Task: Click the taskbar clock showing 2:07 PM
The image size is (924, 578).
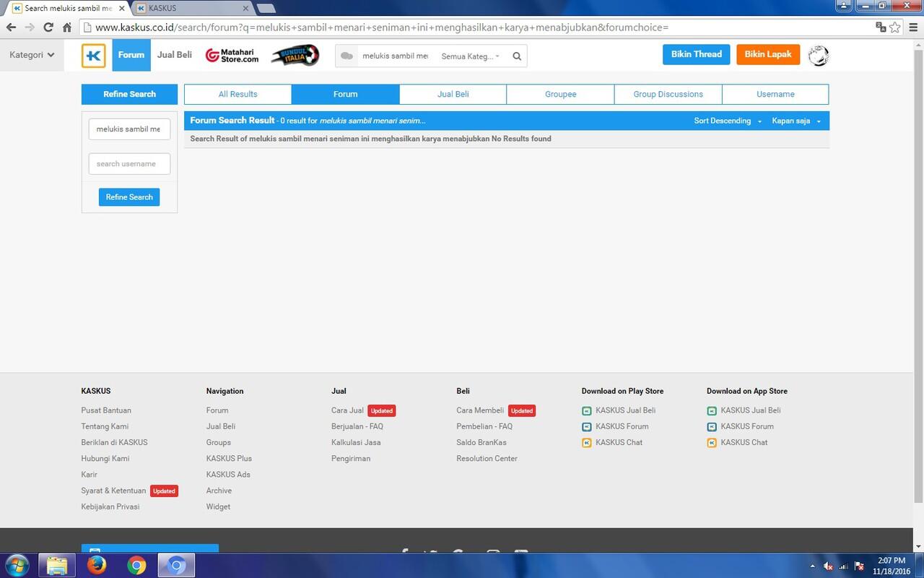Action: 892,566
